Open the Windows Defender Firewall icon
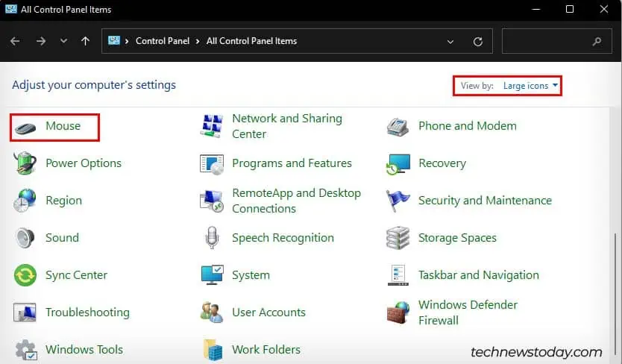The height and width of the screenshot is (364, 622). pos(398,313)
